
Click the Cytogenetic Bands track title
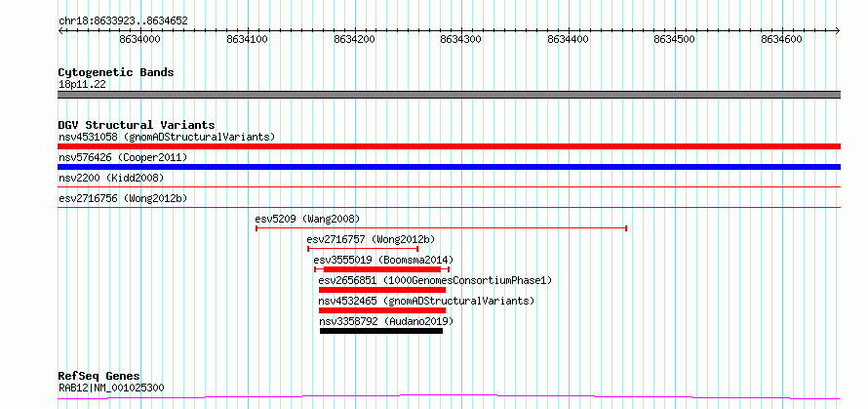coord(116,72)
